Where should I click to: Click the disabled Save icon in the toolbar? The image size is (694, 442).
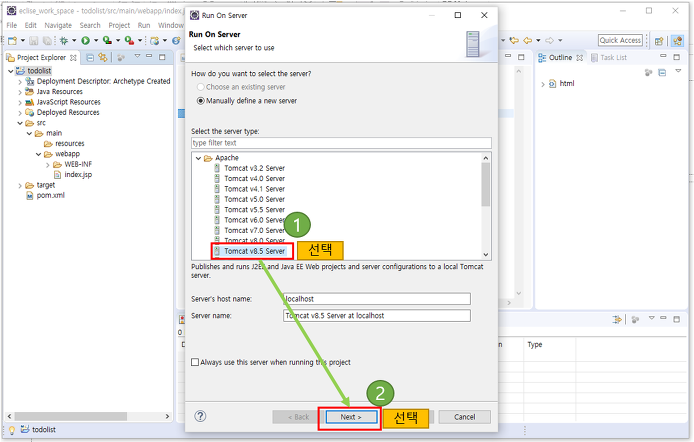(x=34, y=41)
